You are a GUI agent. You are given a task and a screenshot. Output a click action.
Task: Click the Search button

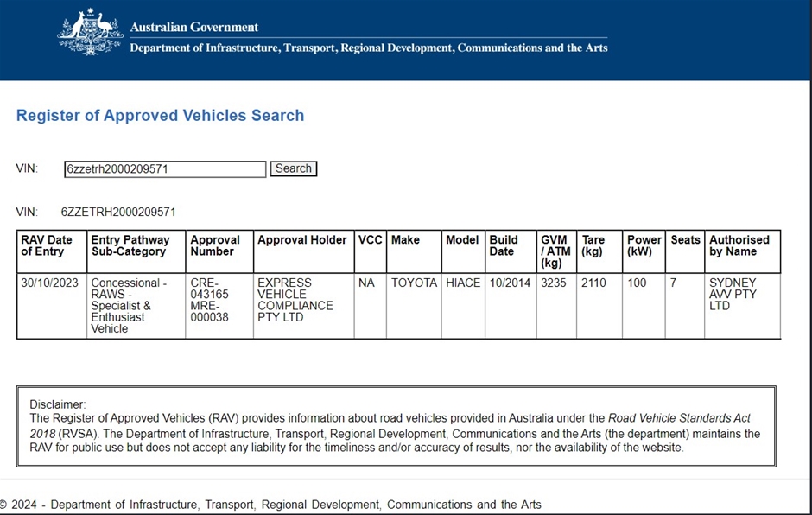pos(293,168)
